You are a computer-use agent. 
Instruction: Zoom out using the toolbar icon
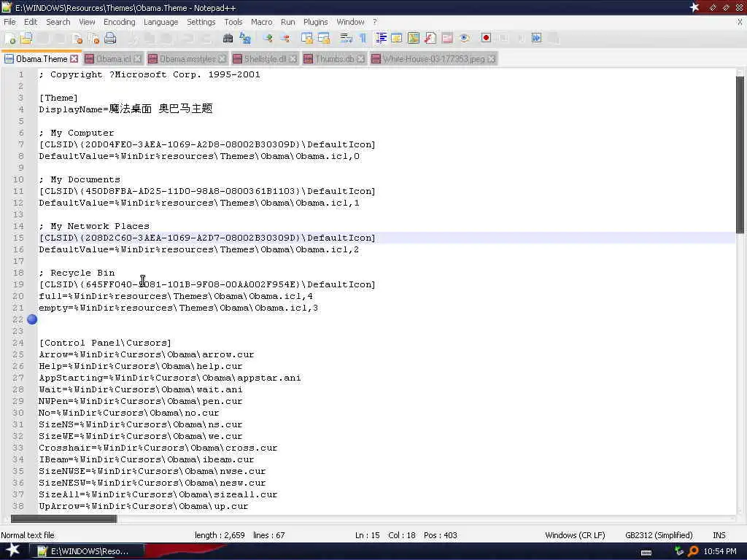pos(285,39)
